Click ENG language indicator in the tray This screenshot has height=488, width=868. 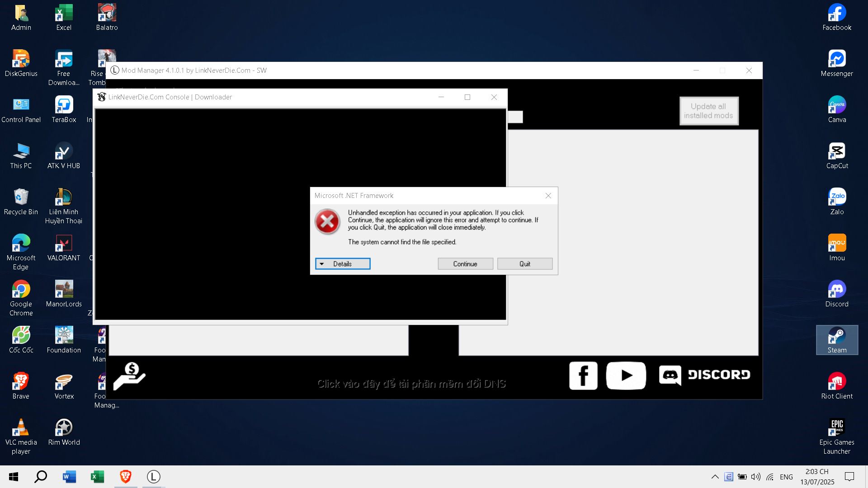(x=786, y=477)
